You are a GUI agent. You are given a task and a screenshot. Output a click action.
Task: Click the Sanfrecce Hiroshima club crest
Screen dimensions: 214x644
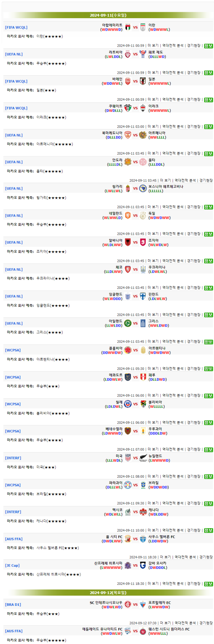click(128, 566)
